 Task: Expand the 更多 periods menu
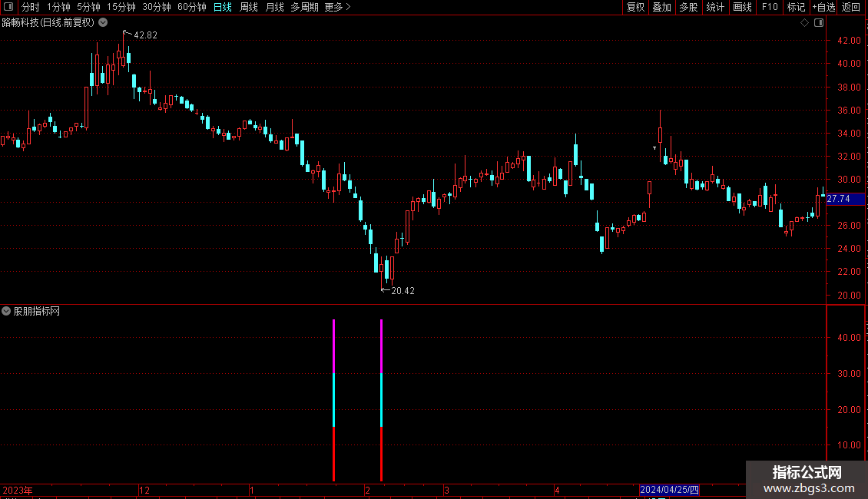click(x=338, y=7)
